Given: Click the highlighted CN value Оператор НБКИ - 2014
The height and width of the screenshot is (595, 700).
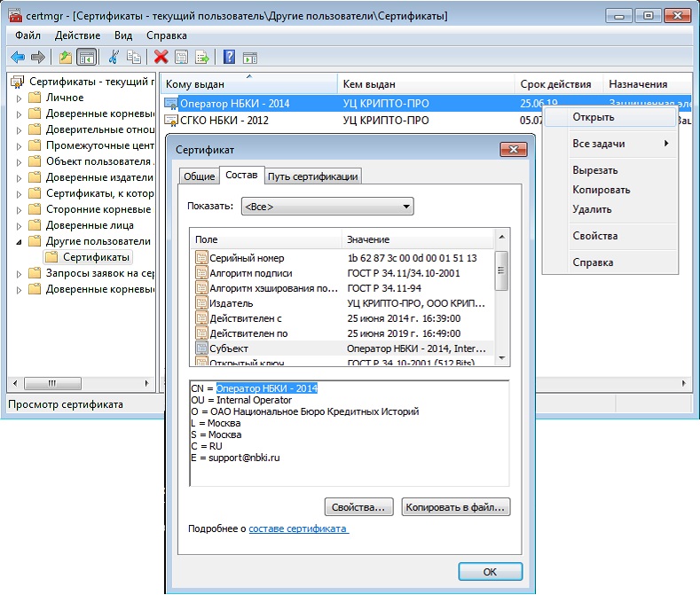Looking at the screenshot, I should click(267, 388).
